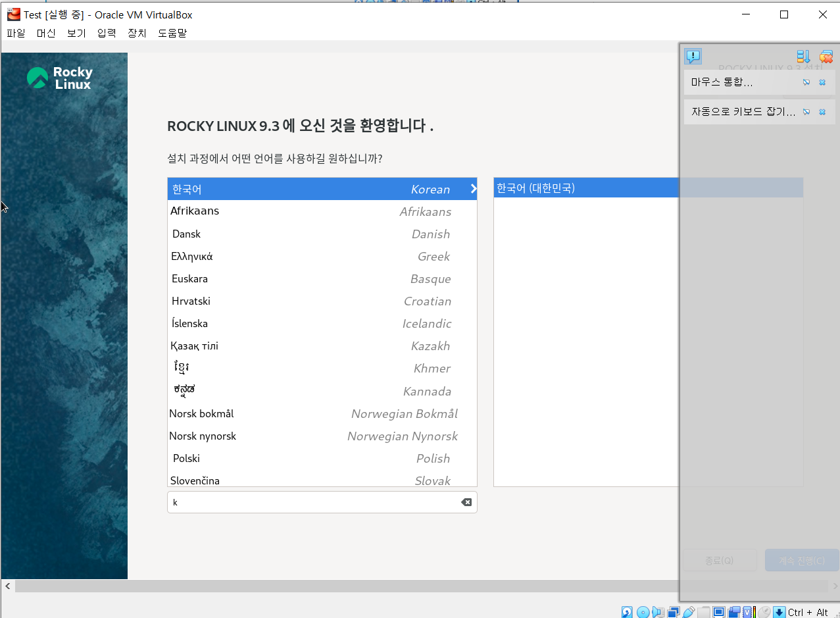Open the 파일 menu
Screen dimensions: 840x618
[x=16, y=33]
